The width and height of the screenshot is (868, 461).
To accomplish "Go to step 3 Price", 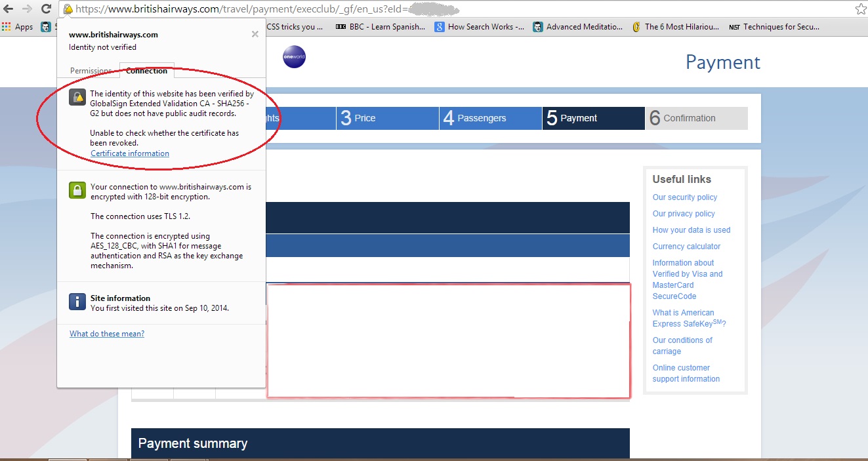I will click(387, 118).
